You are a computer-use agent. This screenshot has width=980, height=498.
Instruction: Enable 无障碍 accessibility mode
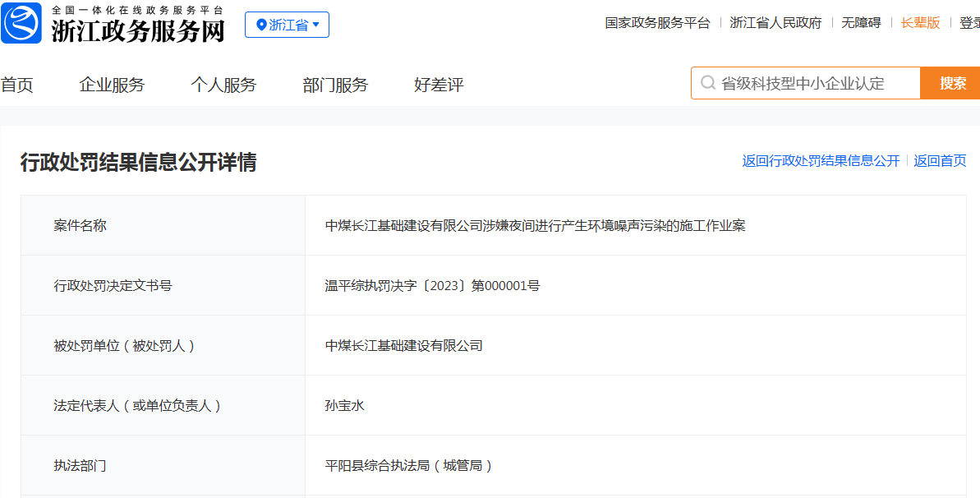click(x=861, y=23)
